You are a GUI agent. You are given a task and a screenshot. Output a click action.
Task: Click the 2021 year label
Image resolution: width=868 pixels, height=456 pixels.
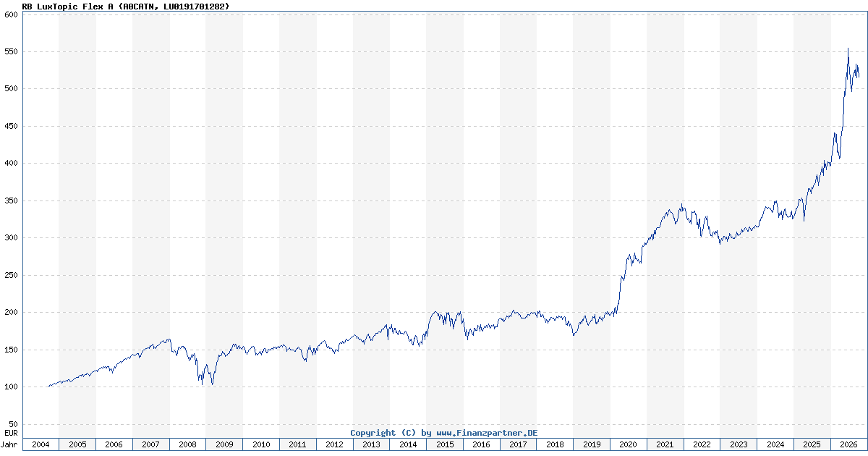(665, 444)
